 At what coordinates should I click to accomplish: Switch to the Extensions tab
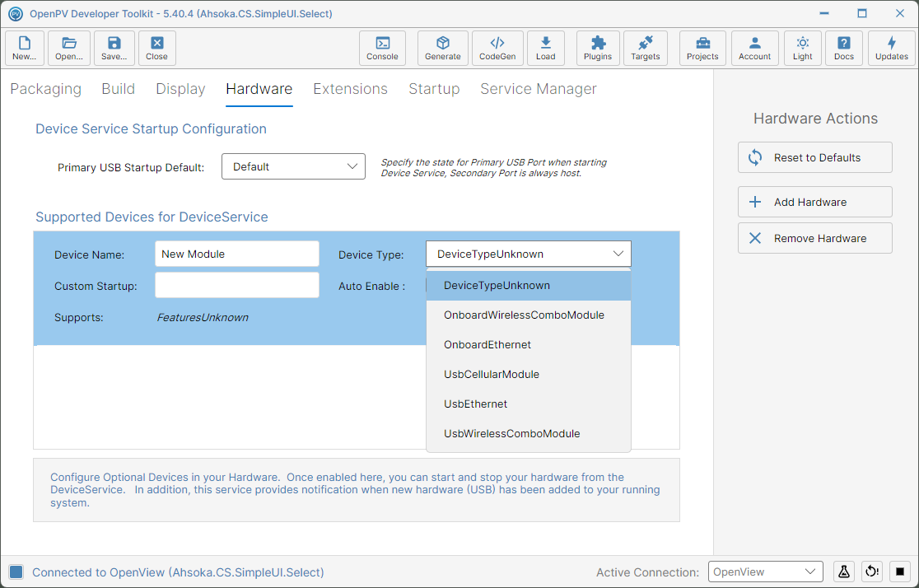point(351,89)
